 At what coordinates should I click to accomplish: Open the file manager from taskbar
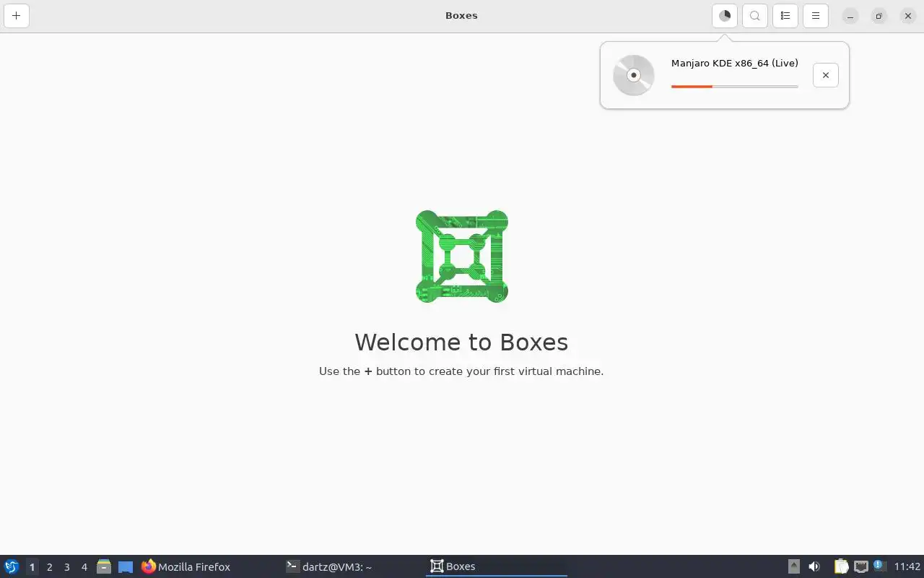tap(104, 566)
